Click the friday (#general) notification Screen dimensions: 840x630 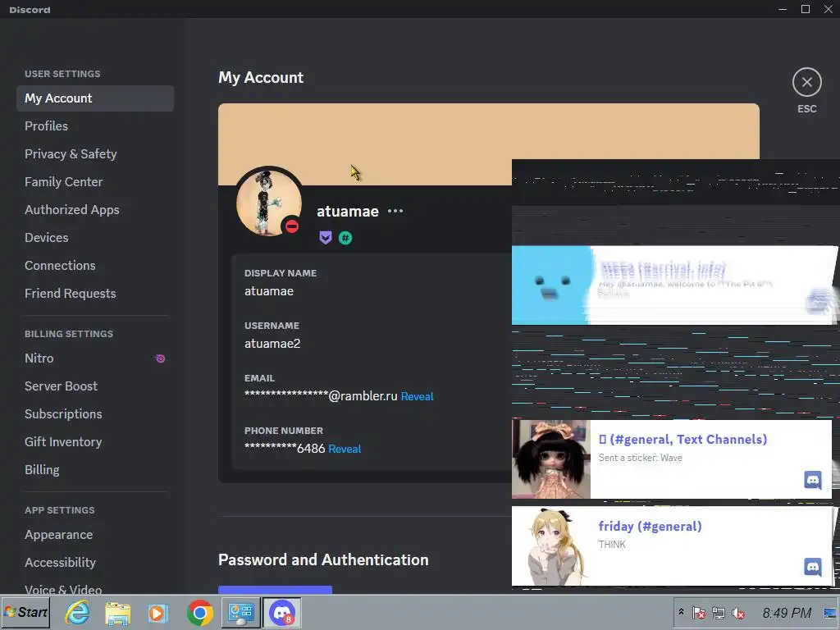(x=672, y=546)
